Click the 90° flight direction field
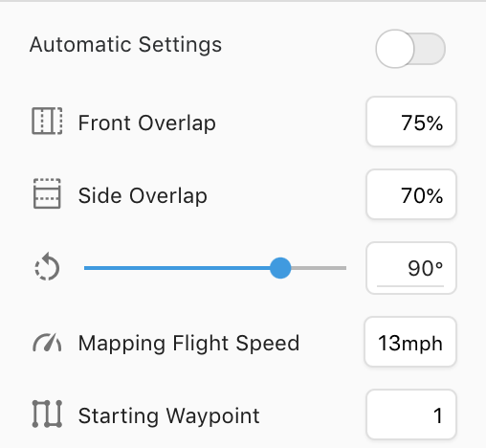Screen dimensions: 486x448 coord(411,268)
